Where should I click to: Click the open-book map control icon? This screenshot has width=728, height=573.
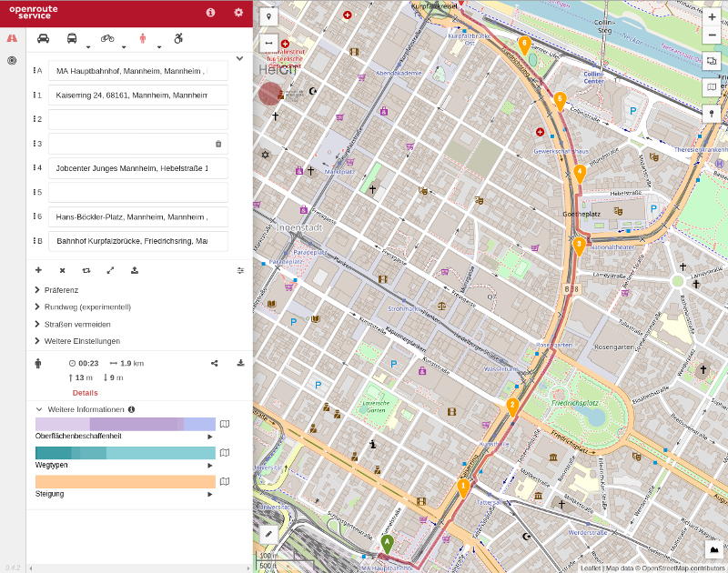click(x=712, y=86)
